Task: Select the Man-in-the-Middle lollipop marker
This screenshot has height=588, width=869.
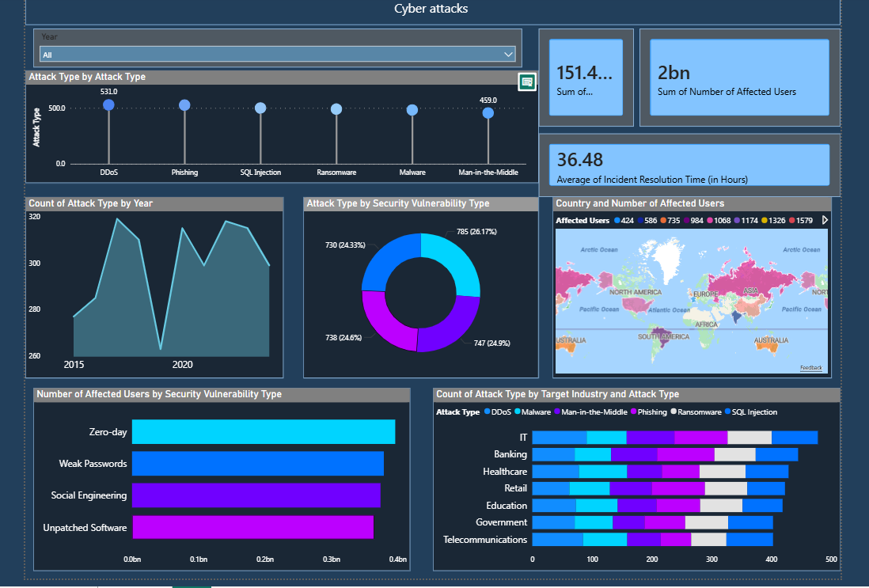Action: (x=488, y=113)
